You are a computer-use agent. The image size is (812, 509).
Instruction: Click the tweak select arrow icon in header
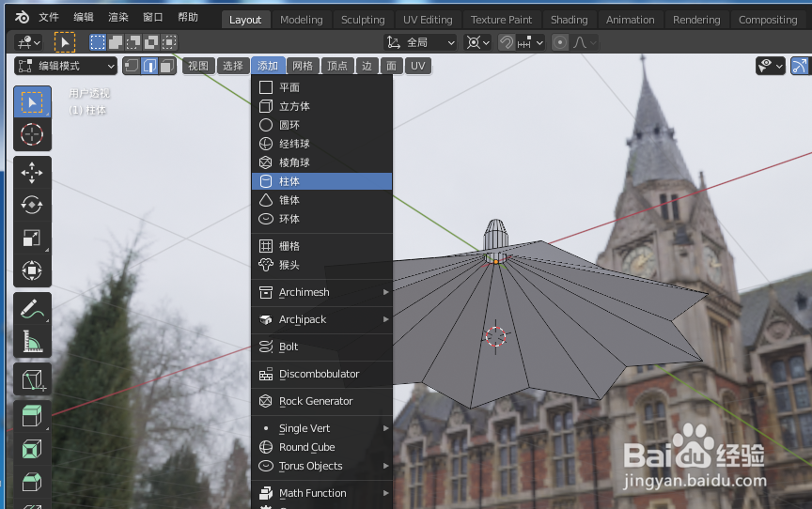pos(65,42)
